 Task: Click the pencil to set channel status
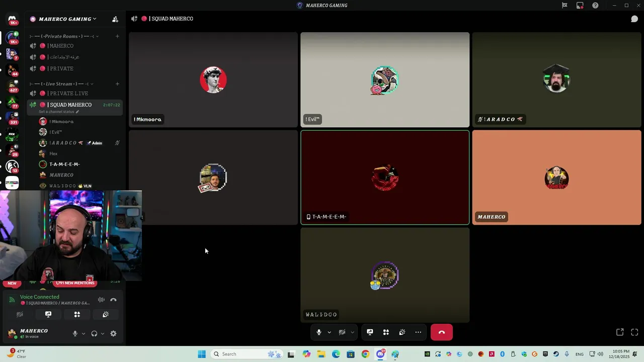point(77,112)
